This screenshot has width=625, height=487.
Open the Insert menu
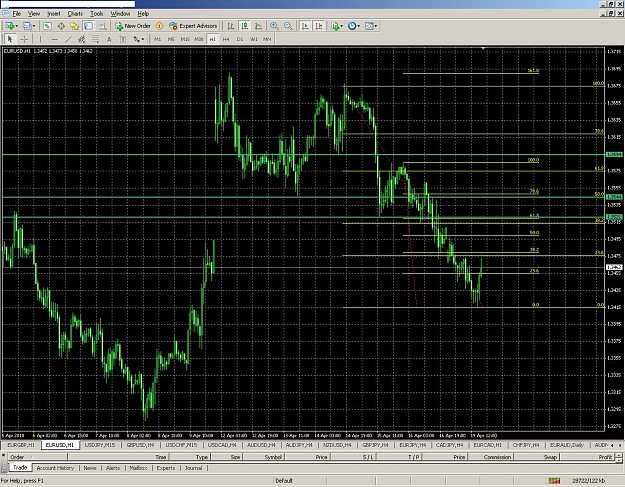[x=53, y=14]
